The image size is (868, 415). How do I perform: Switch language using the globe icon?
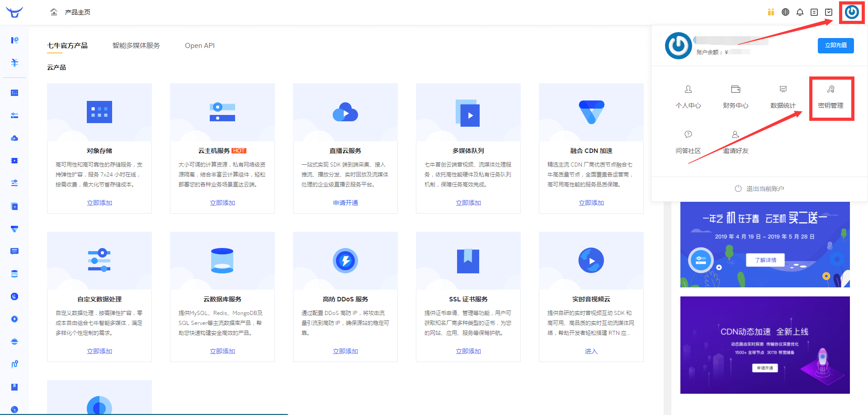[x=785, y=12]
